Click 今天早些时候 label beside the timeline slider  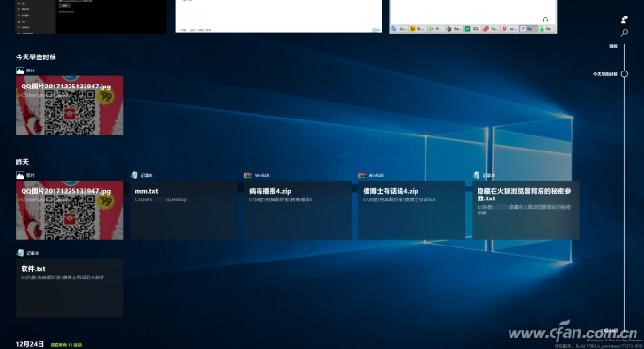(605, 74)
